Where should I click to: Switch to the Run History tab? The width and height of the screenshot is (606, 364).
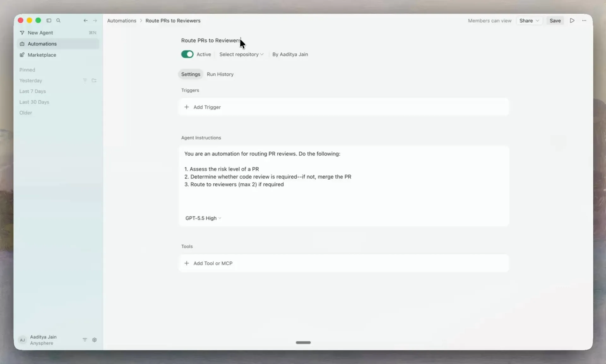pos(220,74)
